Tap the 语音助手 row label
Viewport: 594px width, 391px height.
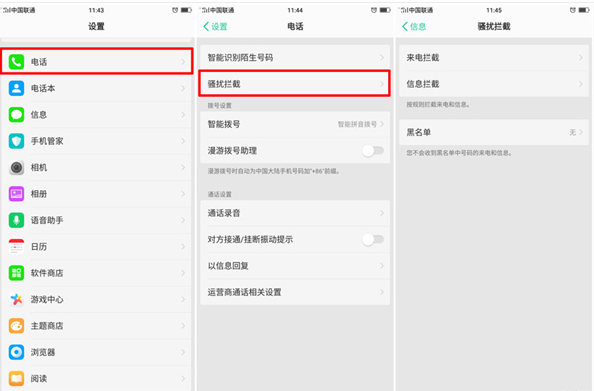tap(47, 220)
